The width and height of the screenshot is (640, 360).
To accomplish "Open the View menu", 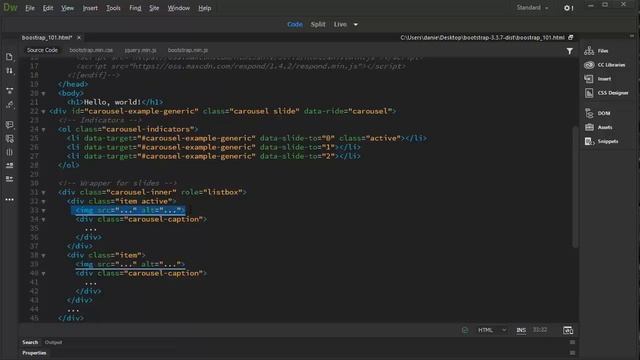I will (x=67, y=8).
